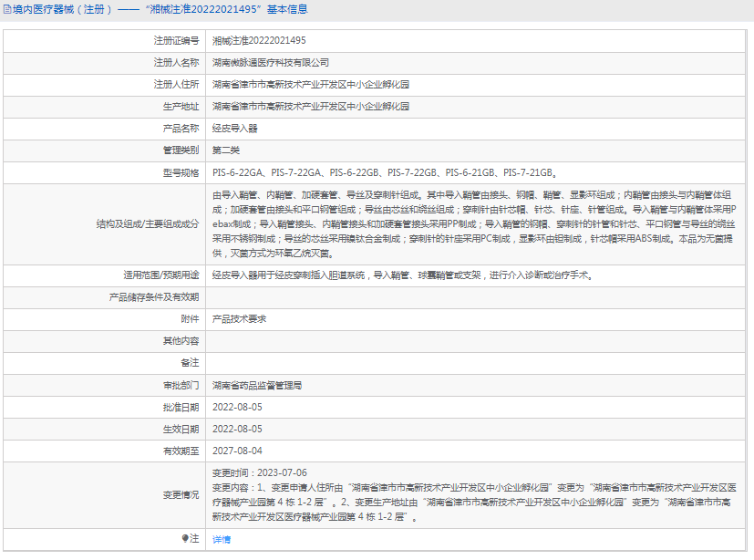Click the 产品名称 label

[x=181, y=129]
